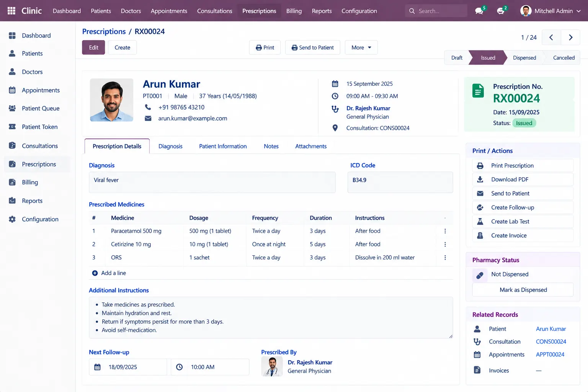Viewport: 588px width, 392px height.
Task: Open the Attachments tab
Action: pos(311,146)
